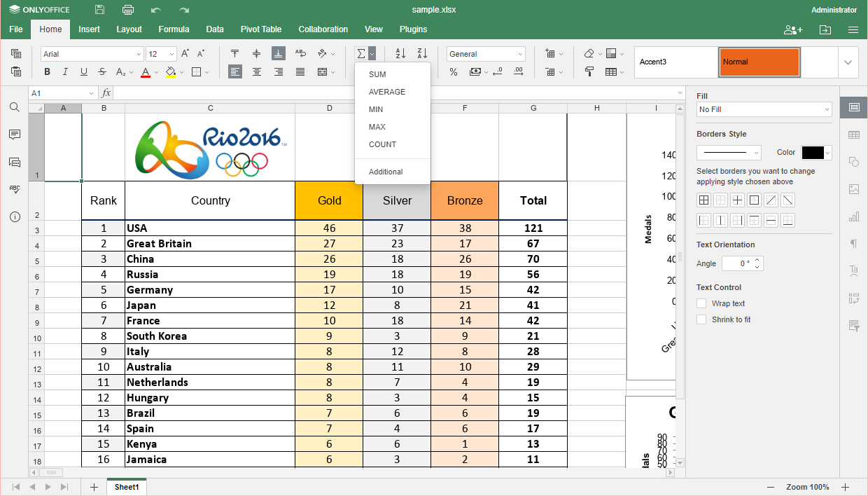Viewport: 868px width, 496px height.
Task: Click the Save icon in title bar
Action: click(100, 10)
